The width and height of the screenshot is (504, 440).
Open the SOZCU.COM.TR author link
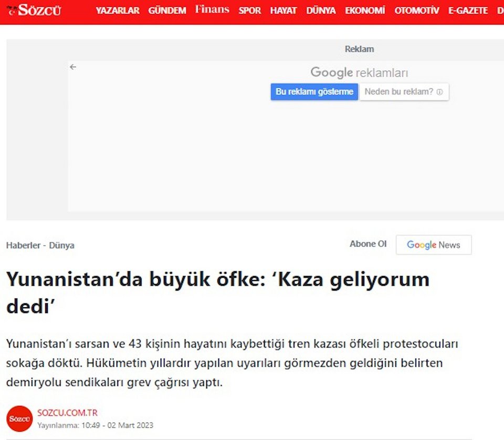(68, 413)
